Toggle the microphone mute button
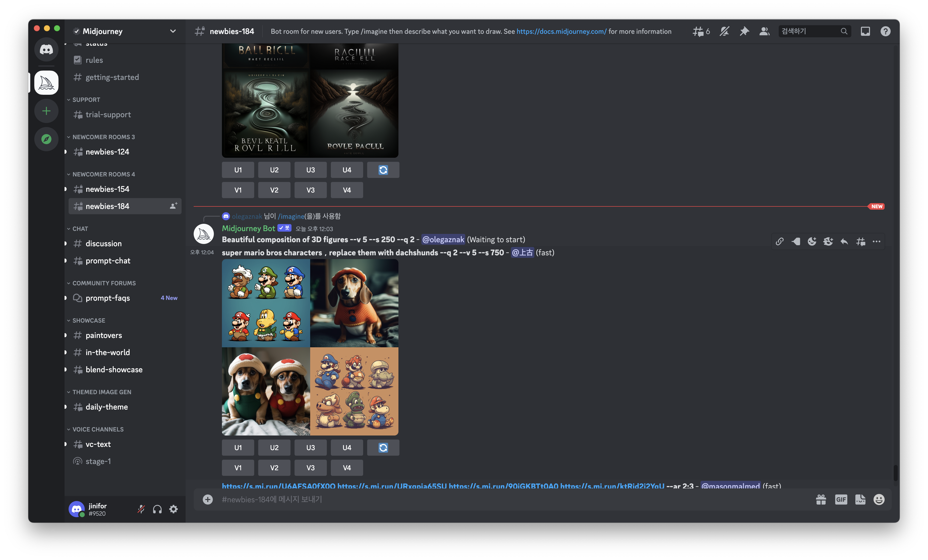 click(x=141, y=509)
